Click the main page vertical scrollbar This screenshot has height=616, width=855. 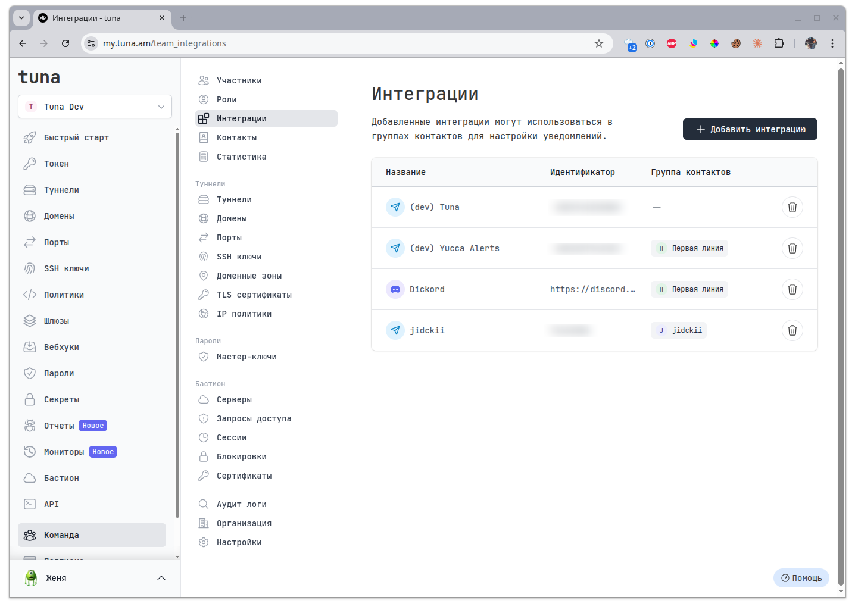coord(841,327)
